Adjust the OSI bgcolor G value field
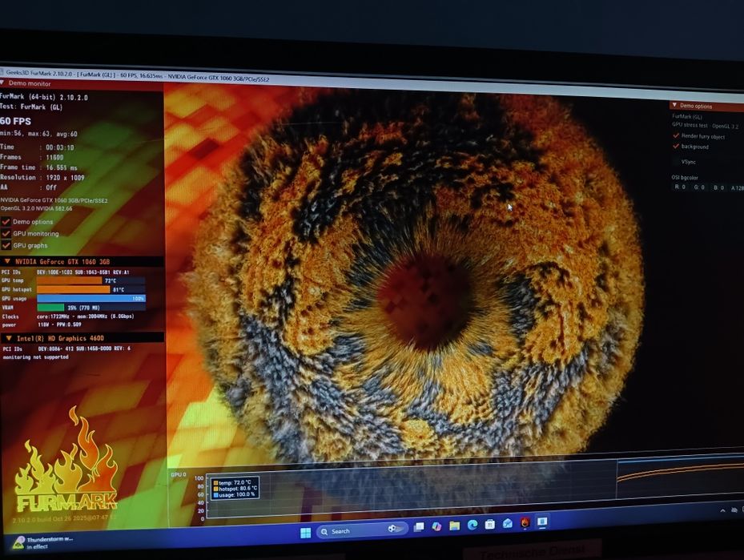The height and width of the screenshot is (560, 744). point(699,187)
